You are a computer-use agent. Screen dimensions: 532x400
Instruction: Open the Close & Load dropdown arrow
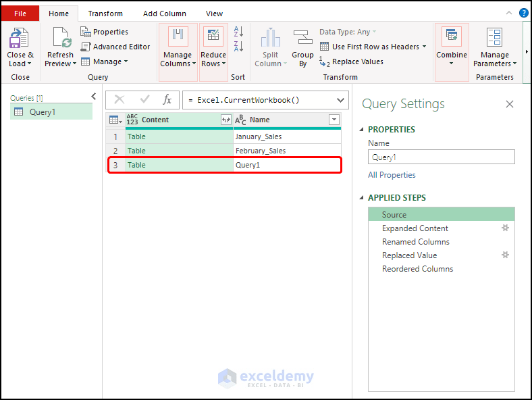point(29,64)
